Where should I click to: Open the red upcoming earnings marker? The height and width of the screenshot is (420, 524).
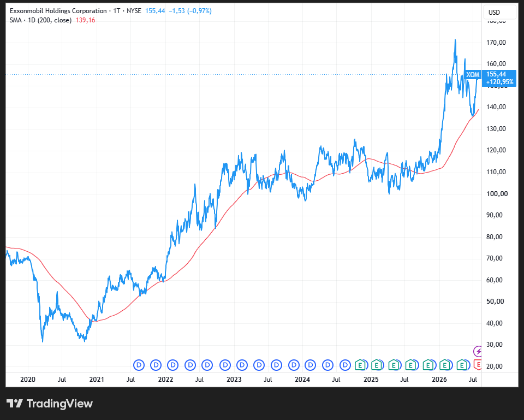478,364
